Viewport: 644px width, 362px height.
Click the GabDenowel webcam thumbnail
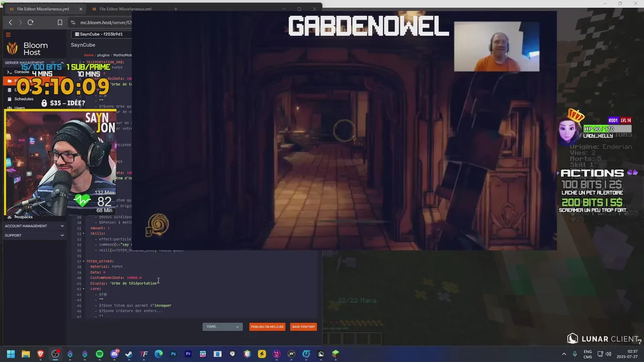497,46
